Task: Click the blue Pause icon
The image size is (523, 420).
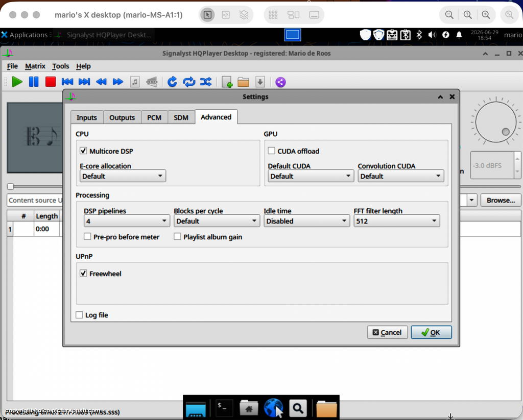Action: 34,82
